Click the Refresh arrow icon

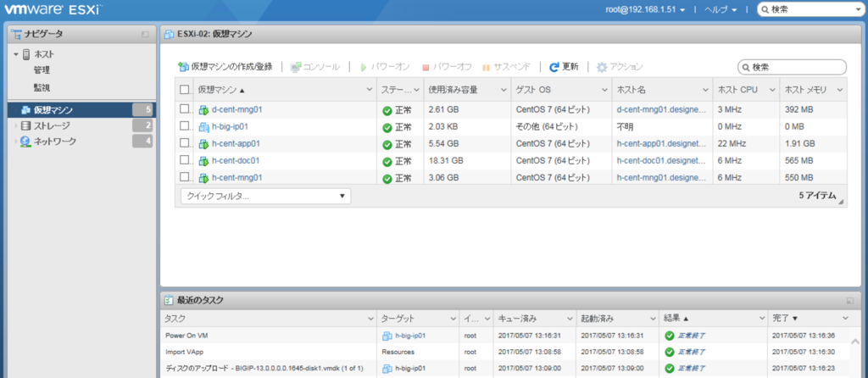pos(554,67)
